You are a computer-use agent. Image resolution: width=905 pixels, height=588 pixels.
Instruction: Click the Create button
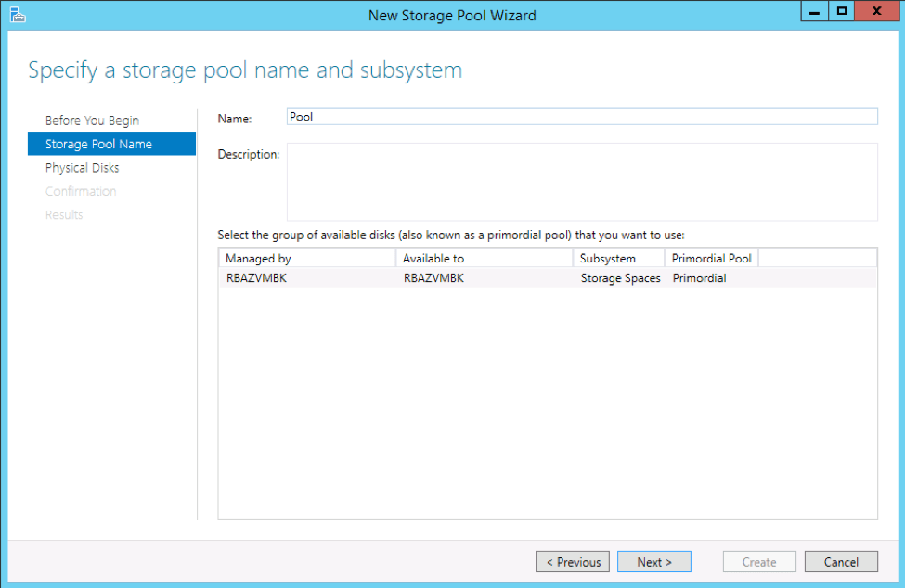[758, 561]
